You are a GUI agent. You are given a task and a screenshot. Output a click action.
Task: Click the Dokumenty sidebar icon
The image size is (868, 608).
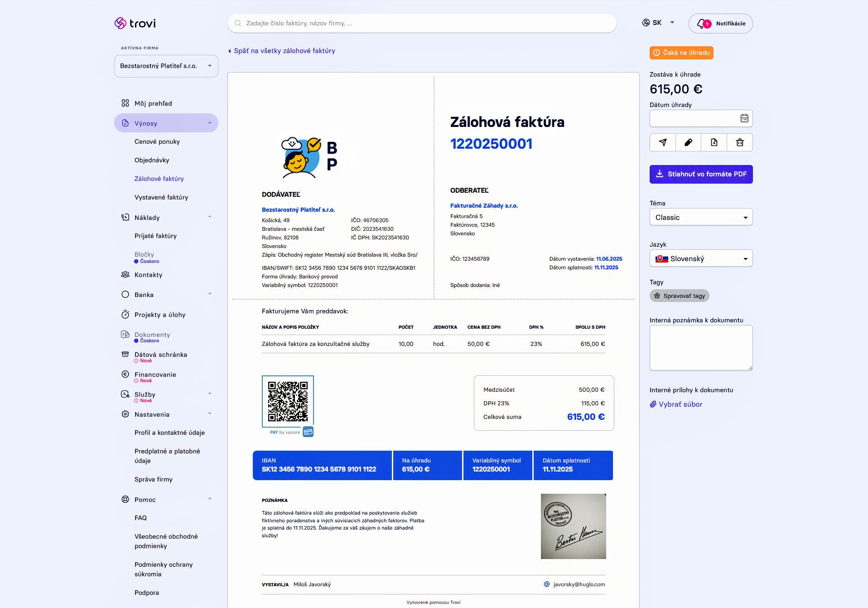pos(125,335)
